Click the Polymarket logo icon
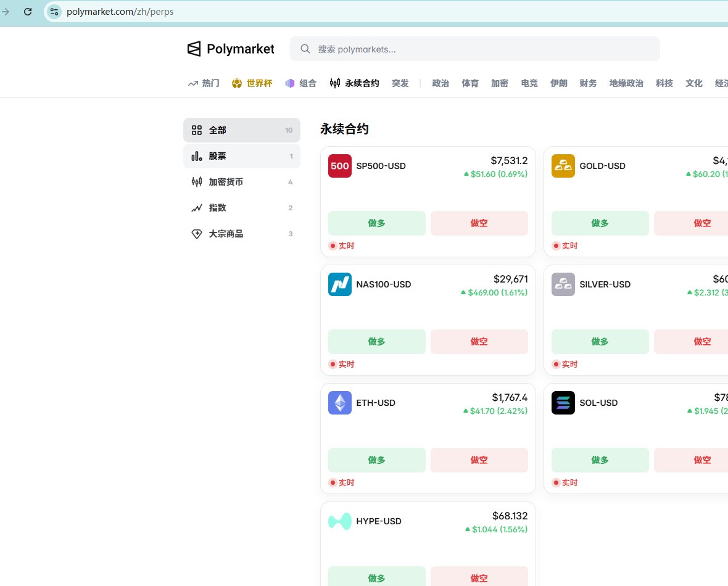This screenshot has width=728, height=586. (194, 49)
